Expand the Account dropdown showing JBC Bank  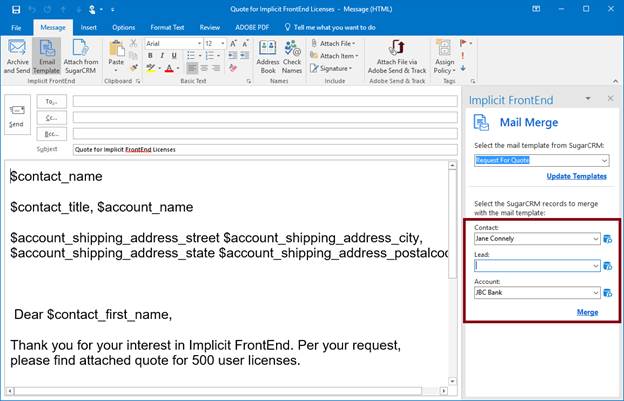[596, 293]
